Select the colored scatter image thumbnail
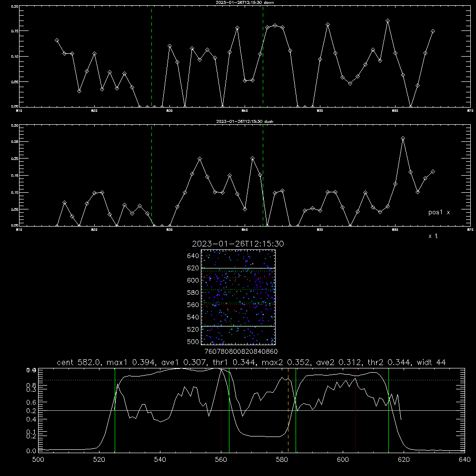 click(x=238, y=297)
